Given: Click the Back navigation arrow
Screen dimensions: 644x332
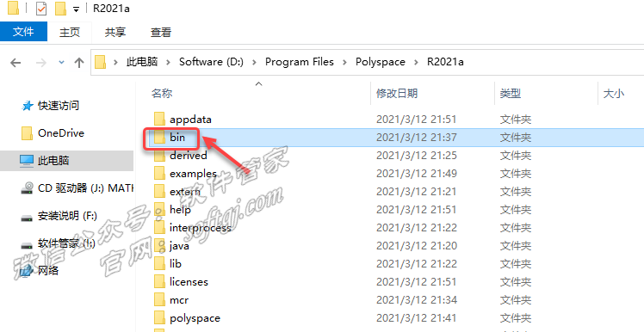Looking at the screenshot, I should 15,63.
